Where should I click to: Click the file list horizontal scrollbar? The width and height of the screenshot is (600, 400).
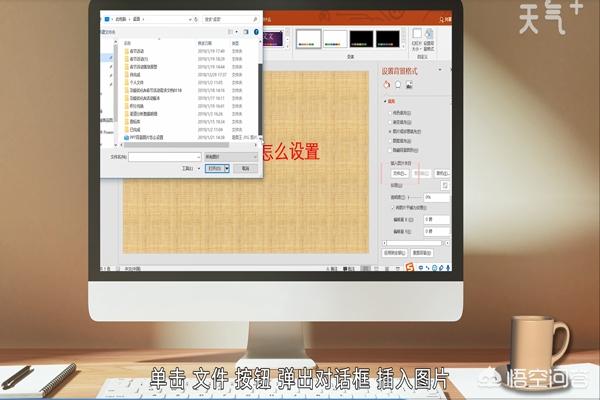[x=176, y=145]
